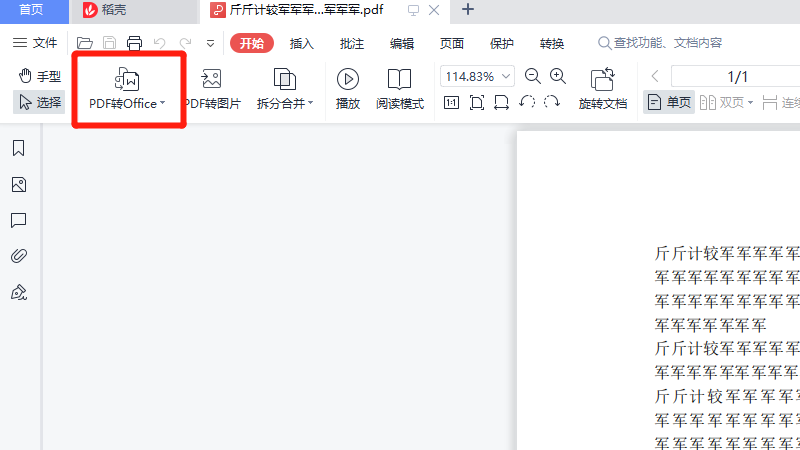
Task: Open the quick access toolbar dropdown arrow
Action: tap(210, 43)
